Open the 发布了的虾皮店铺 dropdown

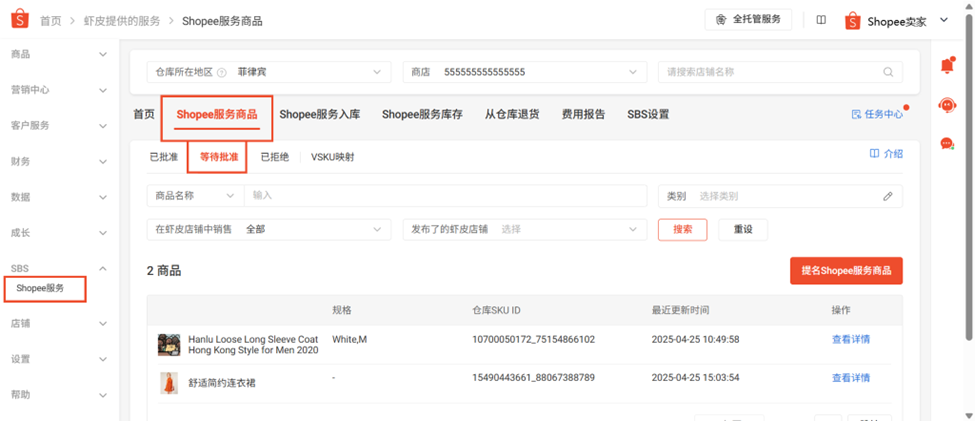(x=525, y=229)
